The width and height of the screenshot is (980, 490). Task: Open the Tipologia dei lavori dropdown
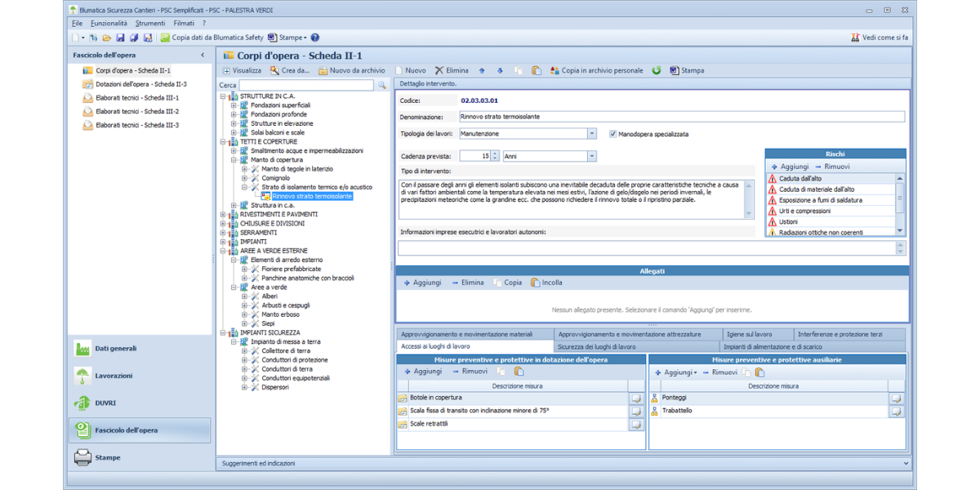(591, 134)
